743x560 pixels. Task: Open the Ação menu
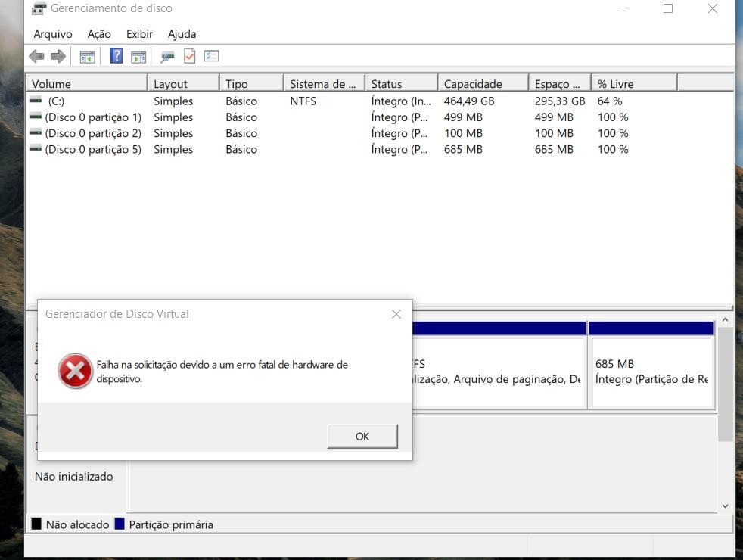99,34
